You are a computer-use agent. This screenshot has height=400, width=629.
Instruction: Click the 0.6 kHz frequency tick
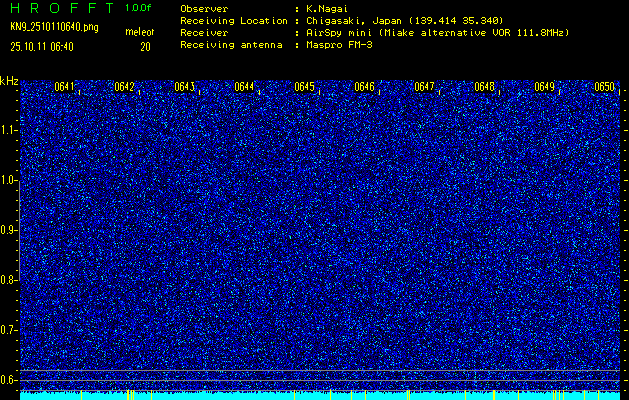point(9,379)
